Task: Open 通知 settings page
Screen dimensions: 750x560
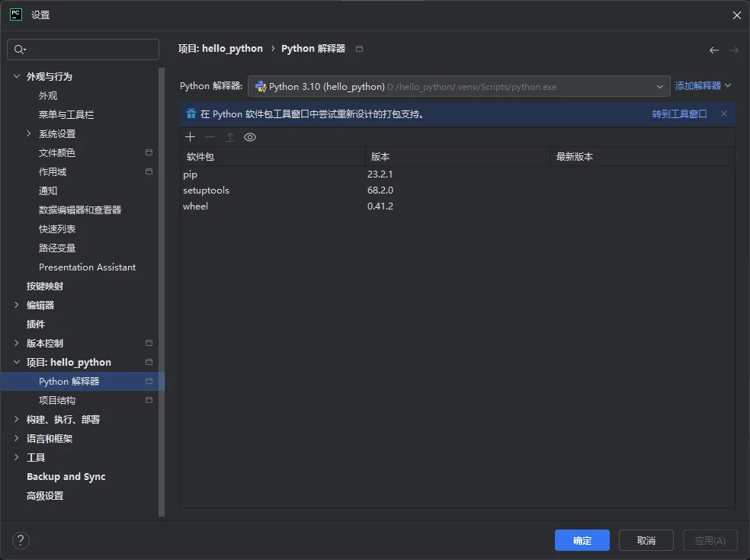Action: point(48,190)
